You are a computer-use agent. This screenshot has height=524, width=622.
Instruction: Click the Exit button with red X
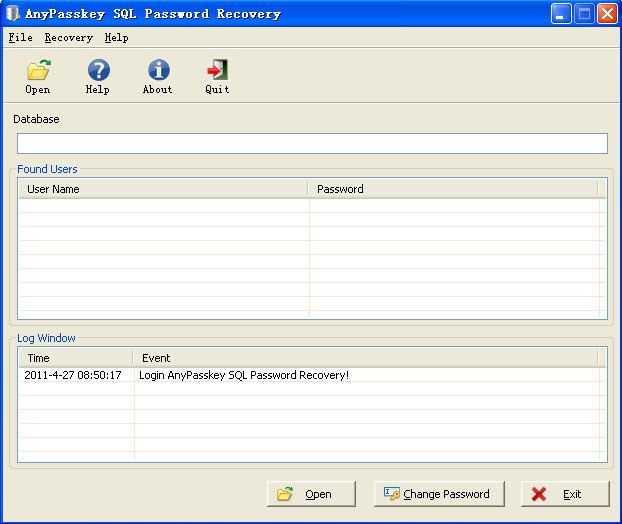[x=565, y=494]
